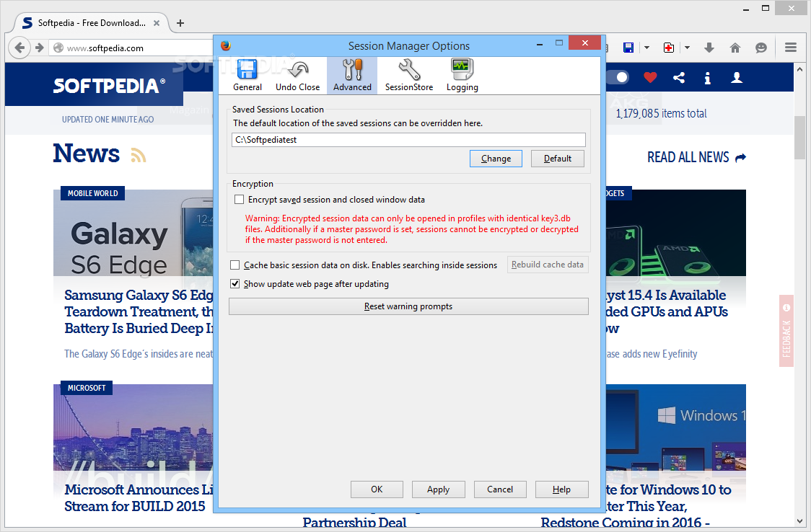Open a new browser tab
This screenshot has width=811, height=532.
point(180,23)
